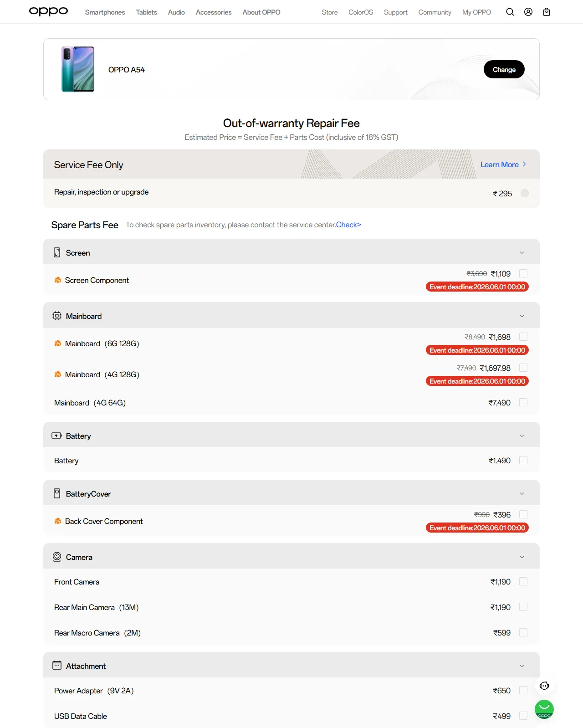
Task: Open the green OPPO assistant bubble
Action: (x=544, y=709)
